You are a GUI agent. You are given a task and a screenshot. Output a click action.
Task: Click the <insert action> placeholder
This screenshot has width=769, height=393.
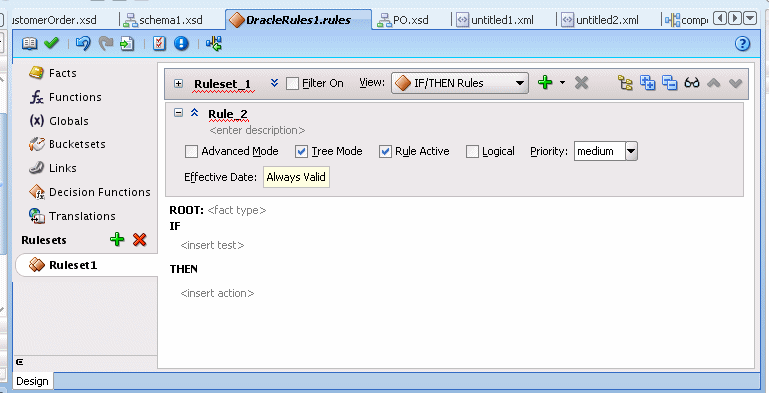pyautogui.click(x=217, y=293)
